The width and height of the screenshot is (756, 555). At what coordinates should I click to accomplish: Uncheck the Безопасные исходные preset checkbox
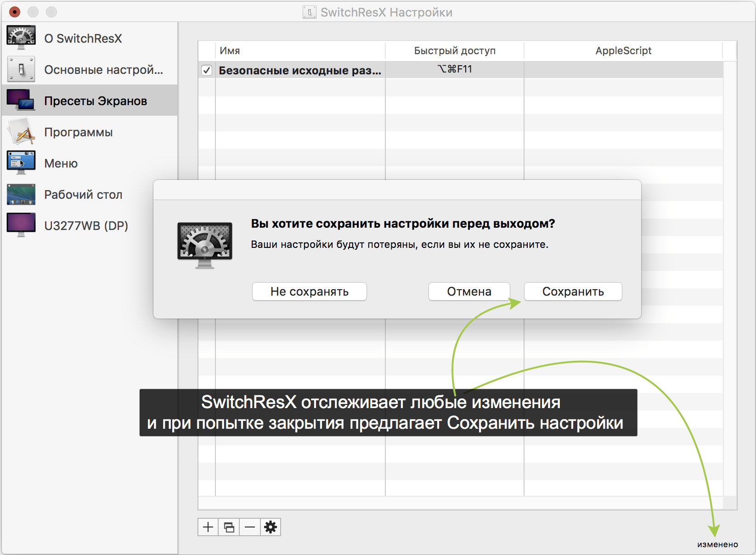click(207, 70)
